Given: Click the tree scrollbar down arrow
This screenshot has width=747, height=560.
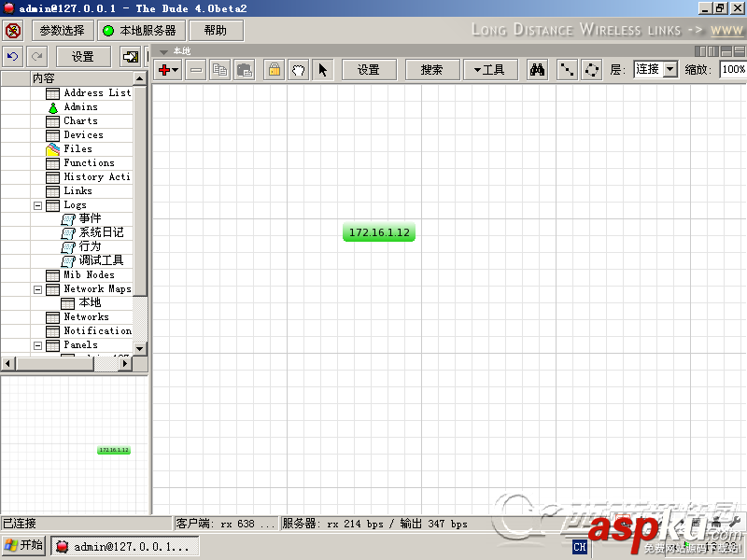Looking at the screenshot, I should 139,348.
